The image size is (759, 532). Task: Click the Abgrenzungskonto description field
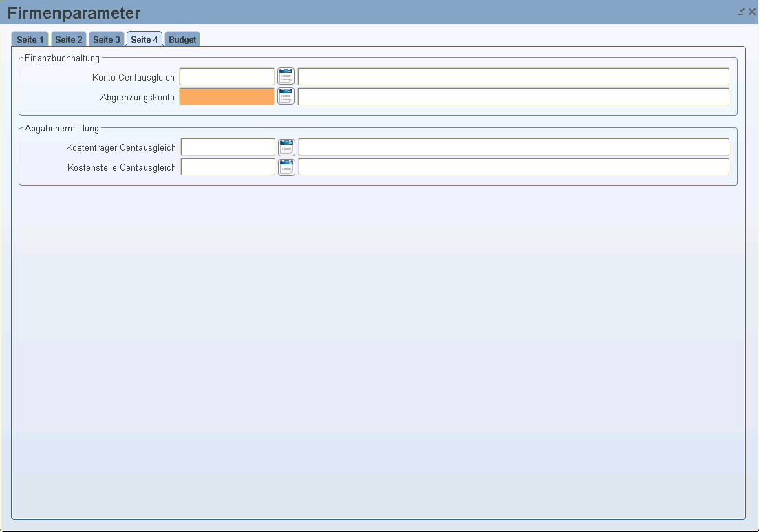click(513, 96)
